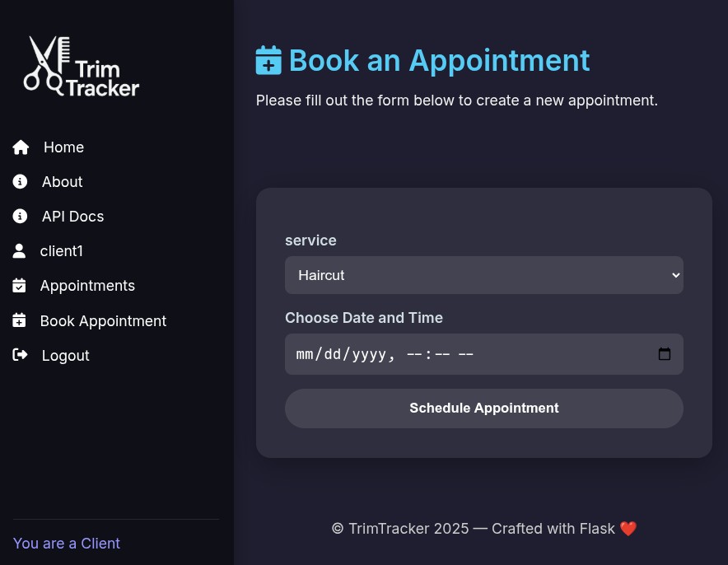Click the Book Appointment calendar-plus icon

coord(19,320)
